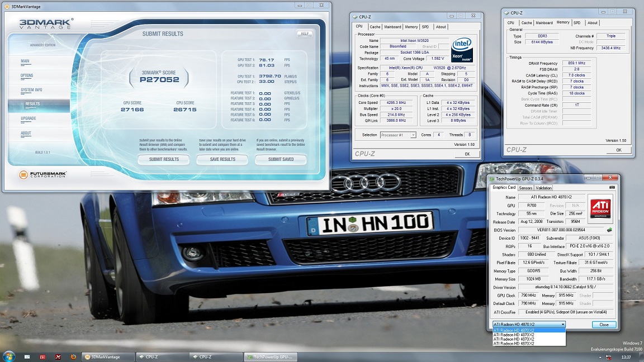This screenshot has width=644, height=362.
Task: Open About tab in CPU-Z memory window
Action: pyautogui.click(x=592, y=22)
